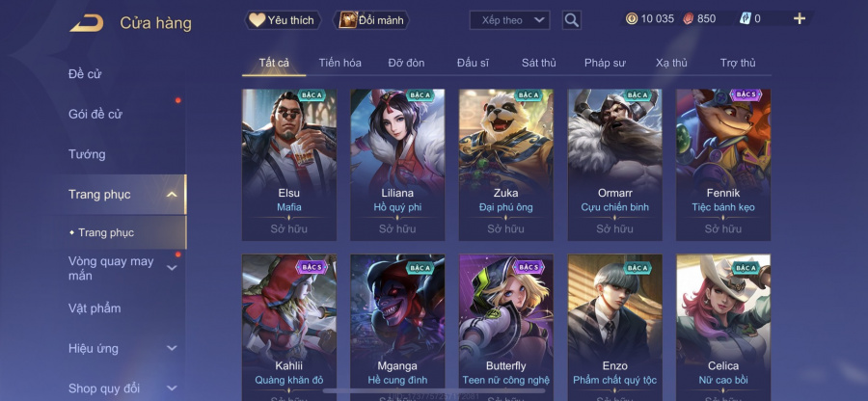Screen dimensions: 868x401
Task: Tap the blue voucher currency icon
Action: (746, 19)
